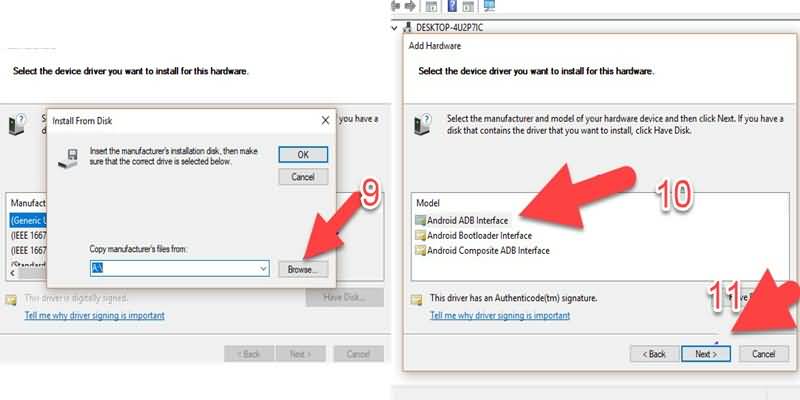Screen dimensions: 800x400
Task: Click the forward arrow in Device Manager toolbar
Action: click(410, 6)
